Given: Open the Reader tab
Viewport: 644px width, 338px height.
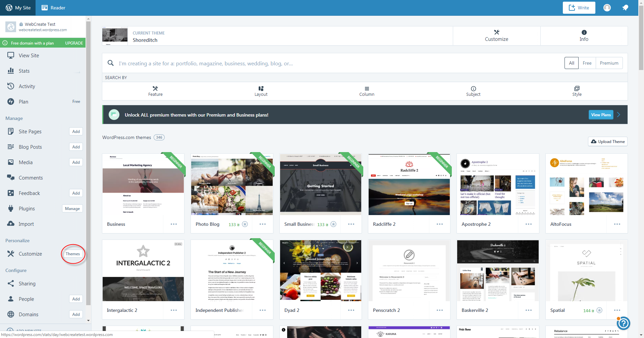Looking at the screenshot, I should [53, 8].
